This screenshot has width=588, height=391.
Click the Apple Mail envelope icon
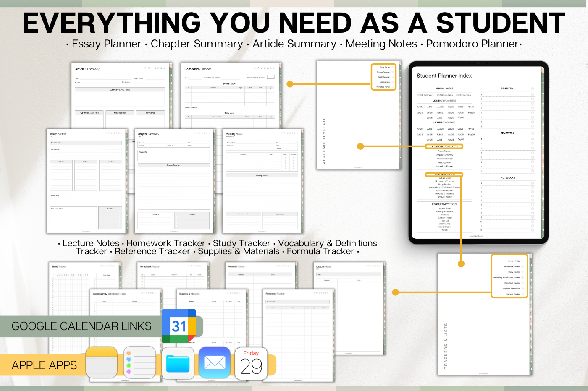[215, 362]
